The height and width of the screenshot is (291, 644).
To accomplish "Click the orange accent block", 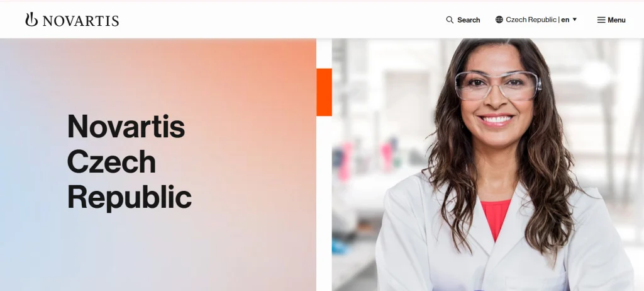I will click(x=324, y=92).
